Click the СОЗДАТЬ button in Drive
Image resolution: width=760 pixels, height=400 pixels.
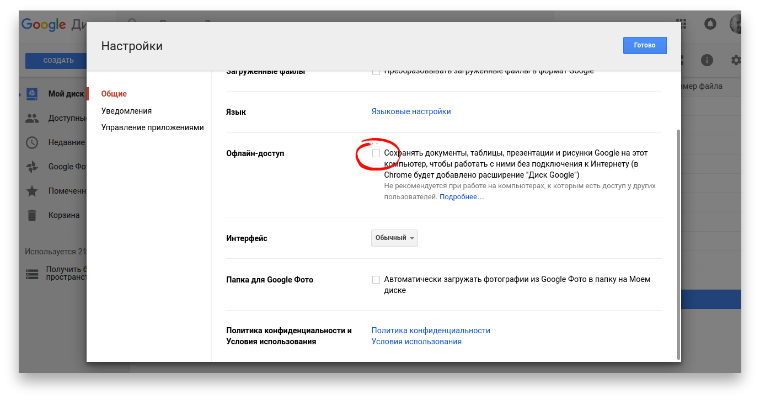pos(58,61)
